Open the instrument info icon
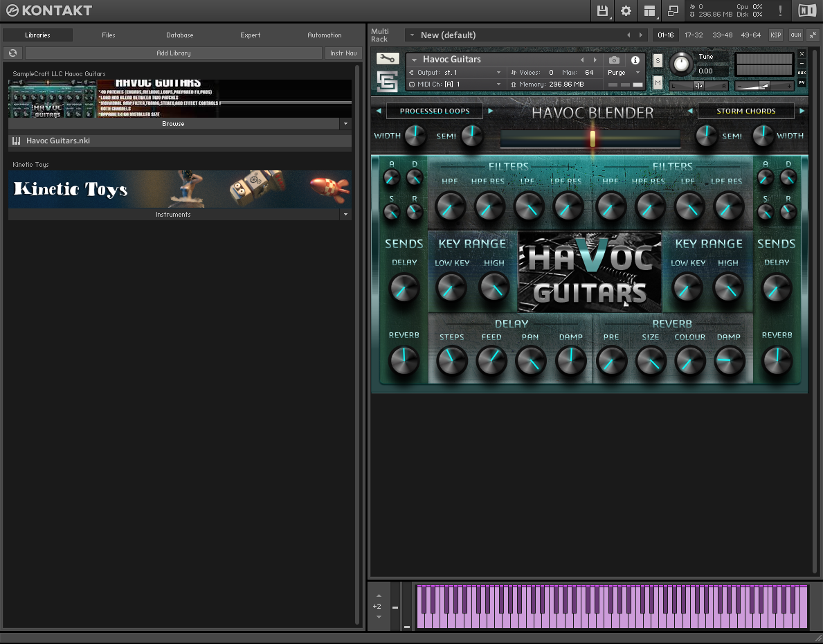Screen dimensions: 823x644 pos(635,60)
